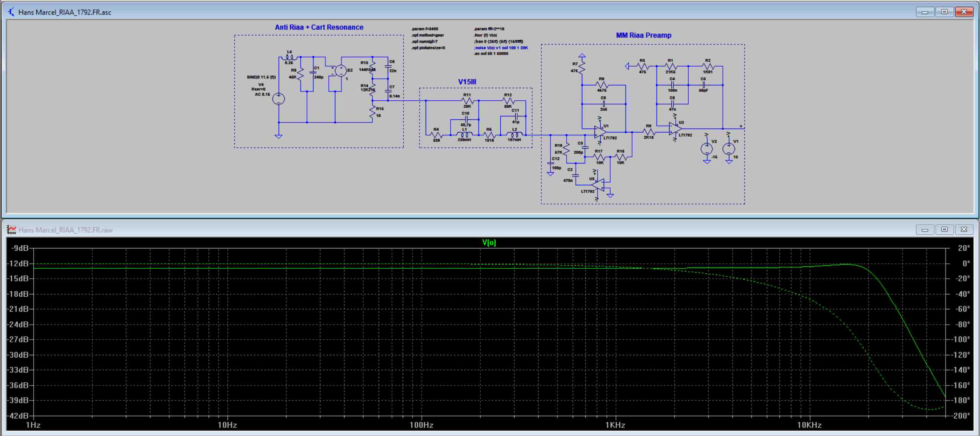
Task: Click the '.opt plotwinsize=0' directive
Action: 428,48
